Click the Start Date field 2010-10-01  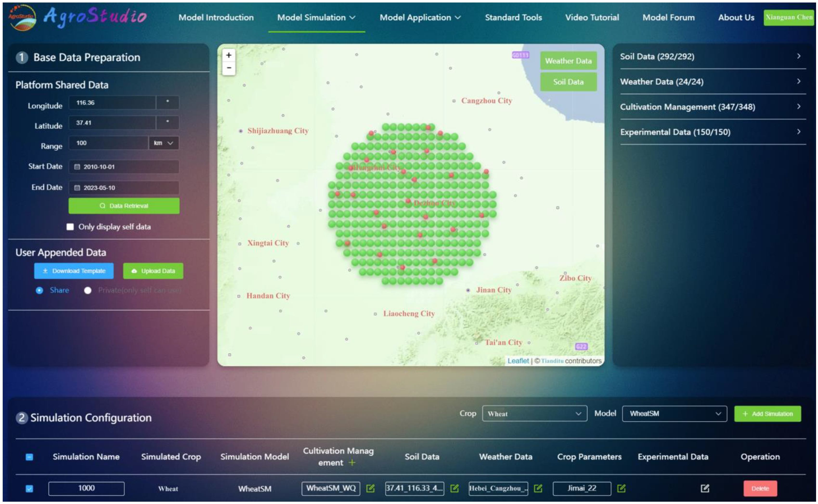click(124, 167)
